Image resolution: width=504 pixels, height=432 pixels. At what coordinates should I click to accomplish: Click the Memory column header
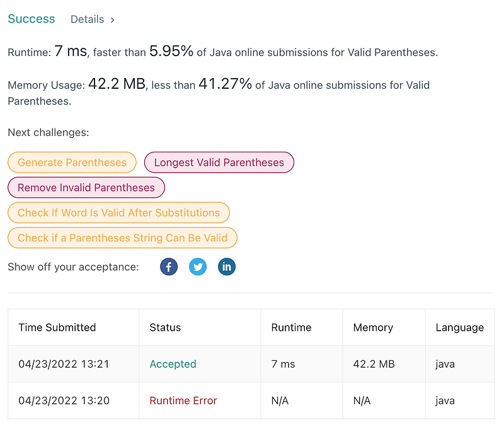pyautogui.click(x=373, y=327)
